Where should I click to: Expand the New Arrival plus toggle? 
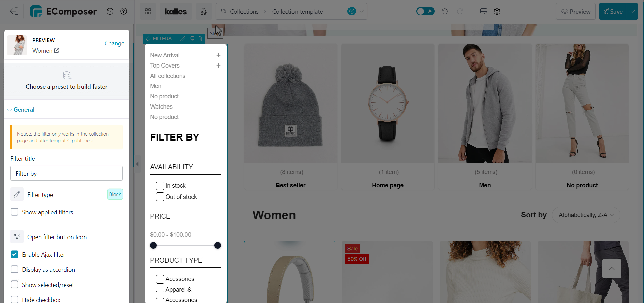tap(218, 55)
